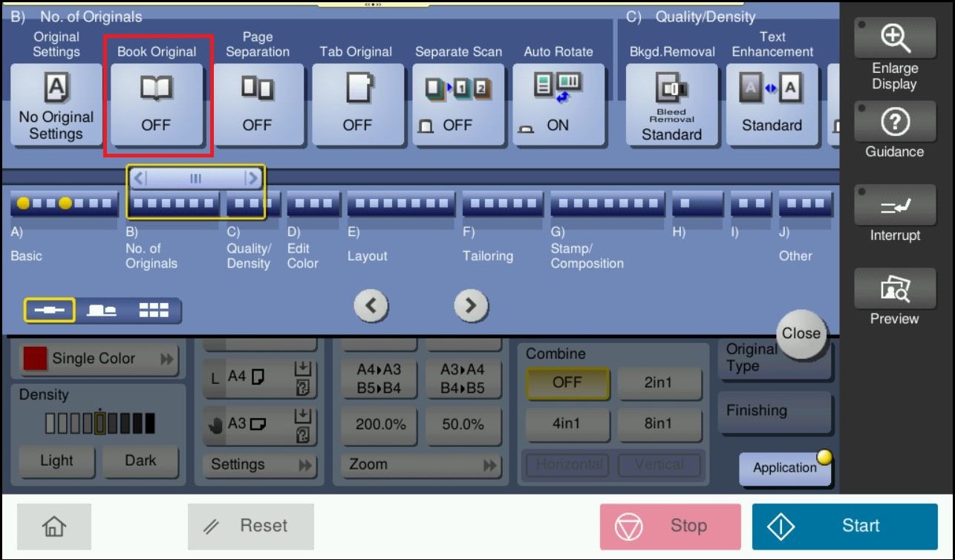This screenshot has width=955, height=560.
Task: Jump to the Layout function group
Action: 401,203
